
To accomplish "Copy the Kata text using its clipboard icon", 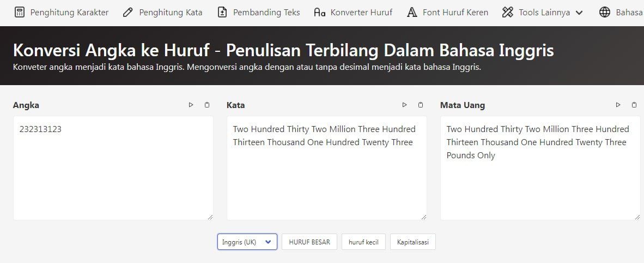I will click(x=420, y=105).
